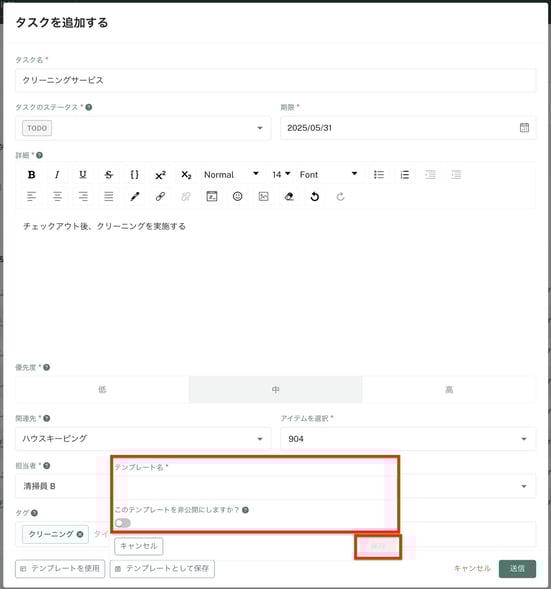Viewport: 551px width, 589px height.
Task: Select the superscript X² icon
Action: (x=160, y=175)
